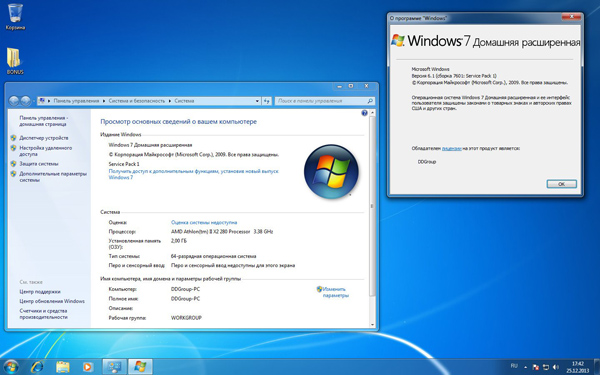
Task: Click Изменить параметры link
Action: pos(336,292)
